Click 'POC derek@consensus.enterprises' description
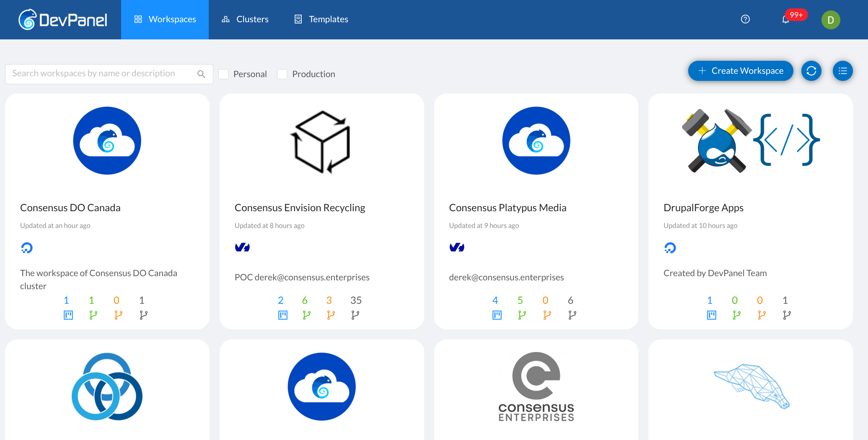This screenshot has width=868, height=440. pos(302,277)
